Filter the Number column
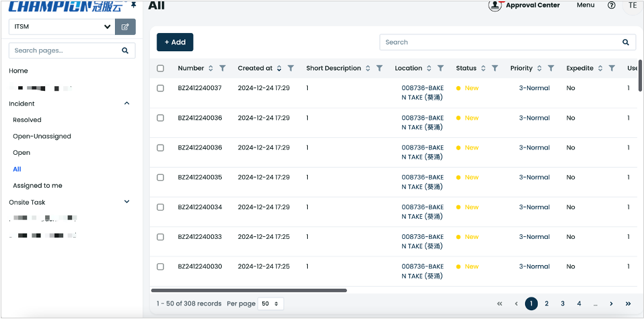The width and height of the screenshot is (644, 319). 223,68
